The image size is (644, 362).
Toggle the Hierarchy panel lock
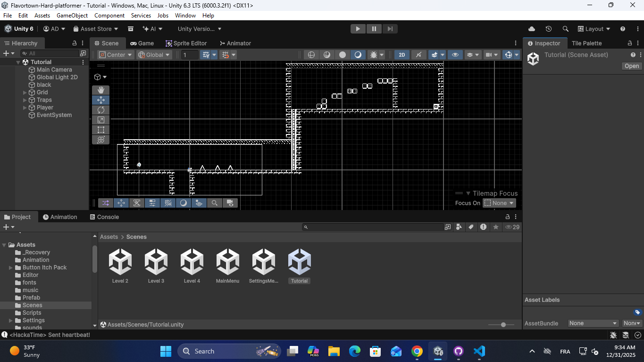pos(74,43)
